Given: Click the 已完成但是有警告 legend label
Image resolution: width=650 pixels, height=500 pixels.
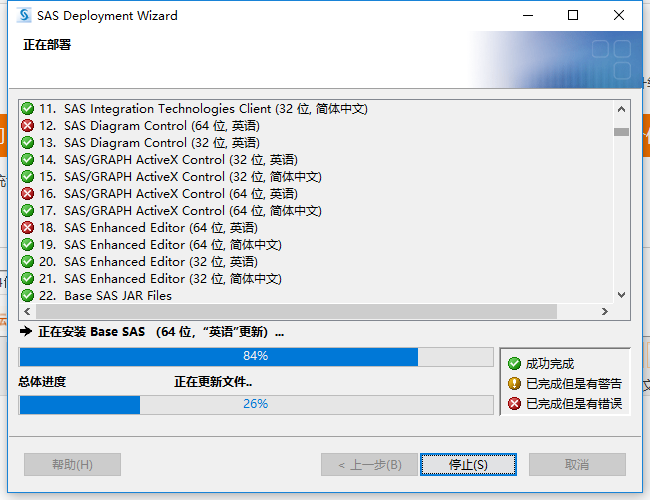Looking at the screenshot, I should (574, 383).
